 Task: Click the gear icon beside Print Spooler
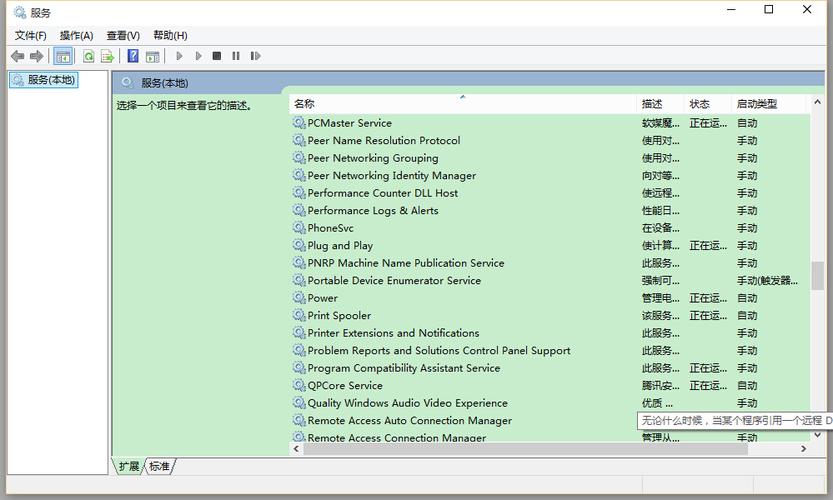[299, 316]
